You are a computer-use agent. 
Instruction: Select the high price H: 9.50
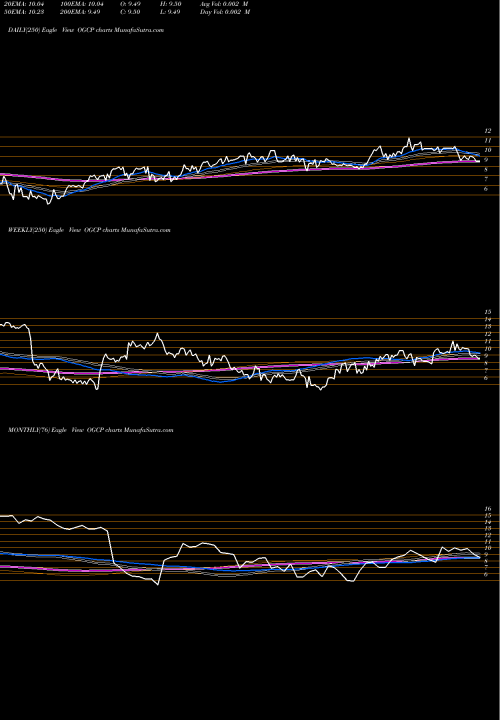(x=172, y=4)
